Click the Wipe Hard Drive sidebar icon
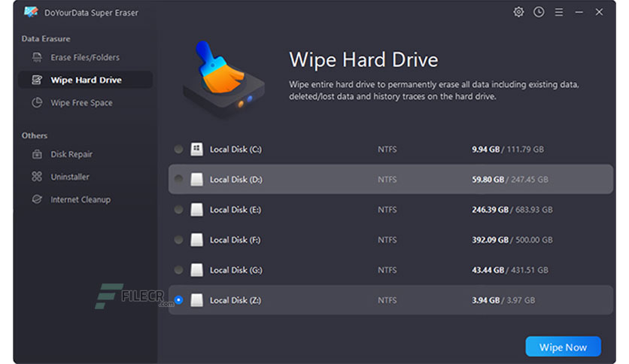Image resolution: width=629 pixels, height=364 pixels. click(x=37, y=80)
